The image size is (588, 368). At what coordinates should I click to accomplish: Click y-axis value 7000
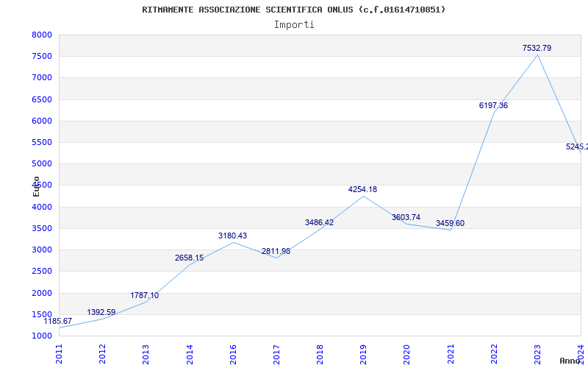coord(42,78)
